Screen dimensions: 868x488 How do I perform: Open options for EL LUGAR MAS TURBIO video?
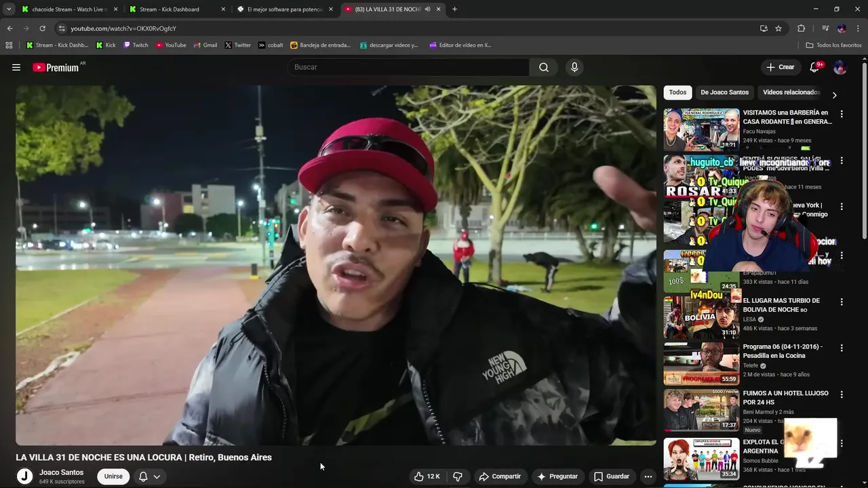click(x=842, y=302)
